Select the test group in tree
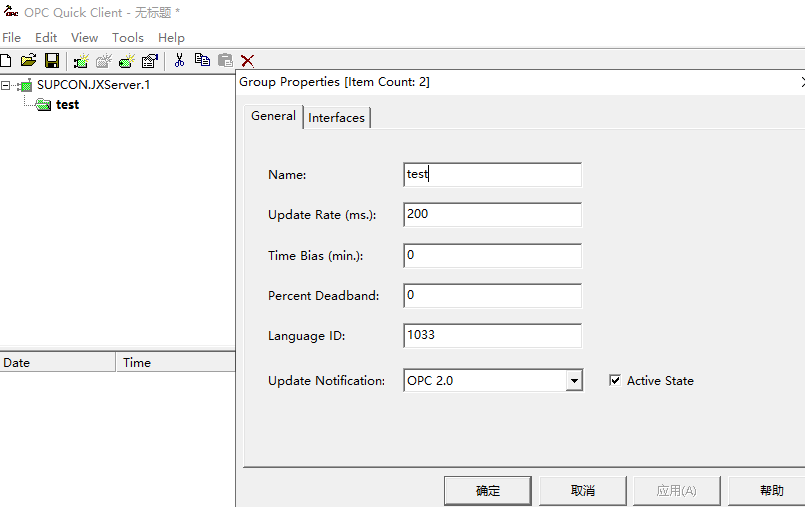The width and height of the screenshot is (805, 507). pos(67,105)
